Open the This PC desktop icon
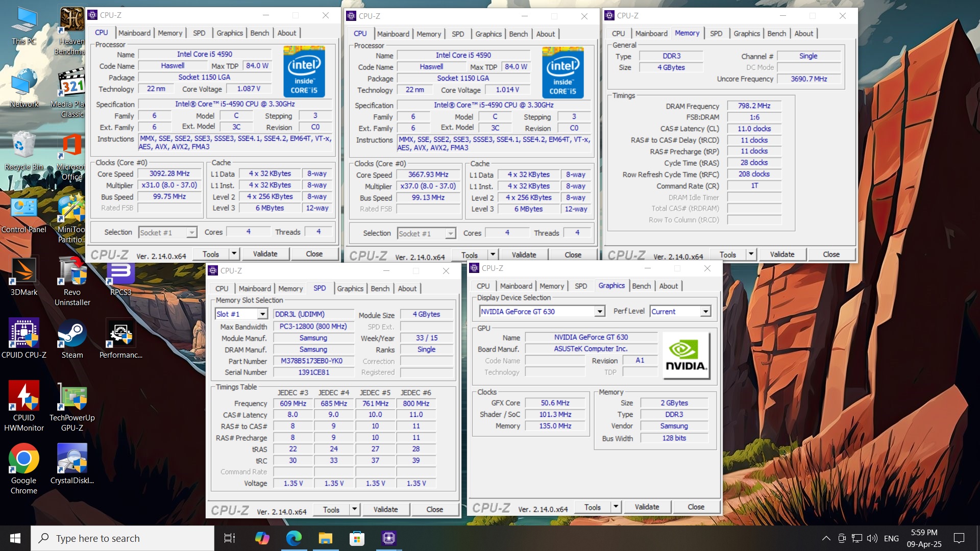The image size is (980, 551). [24, 27]
